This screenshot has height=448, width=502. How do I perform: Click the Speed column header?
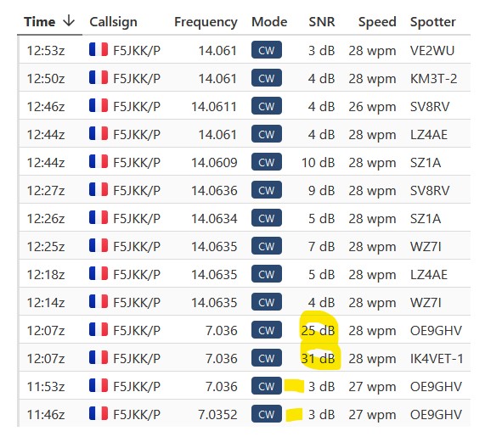[377, 22]
